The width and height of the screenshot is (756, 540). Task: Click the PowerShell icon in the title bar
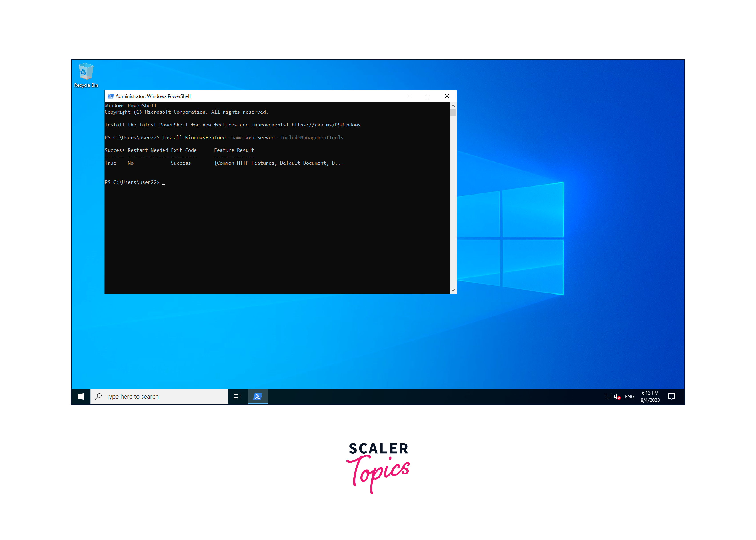pyautogui.click(x=110, y=96)
